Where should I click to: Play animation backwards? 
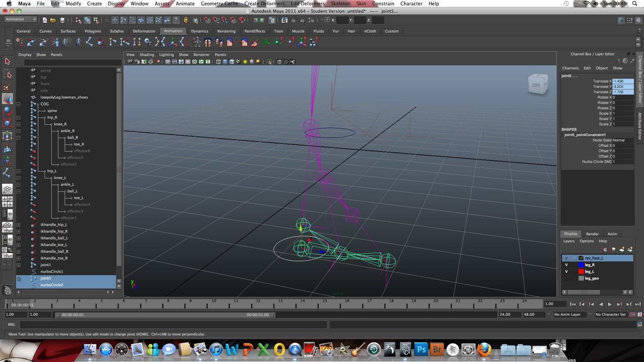601,304
